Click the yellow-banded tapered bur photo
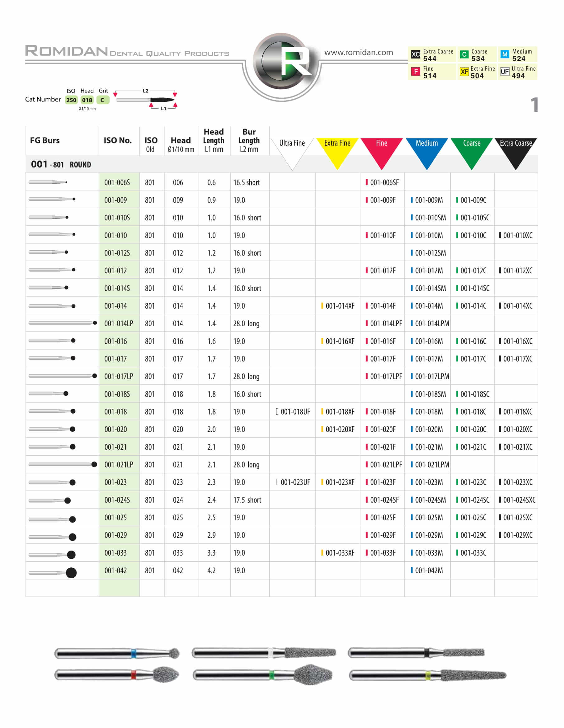This screenshot has height=728, width=564. click(x=428, y=676)
